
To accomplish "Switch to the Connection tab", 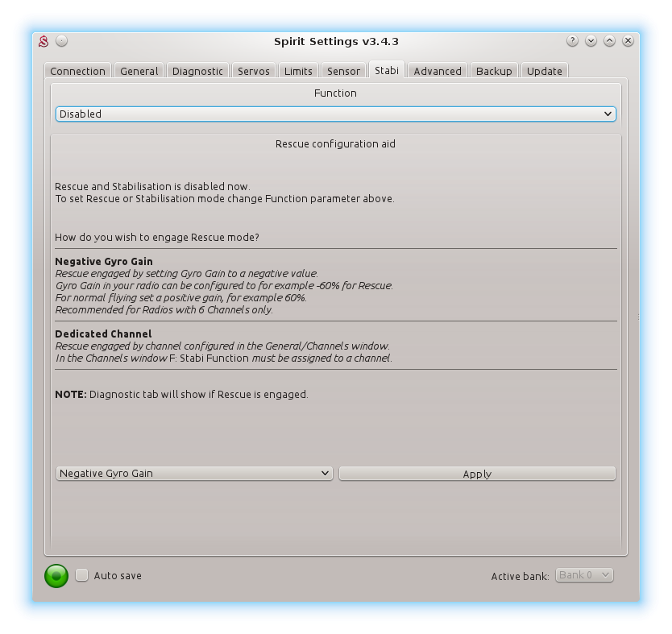I will pos(78,71).
